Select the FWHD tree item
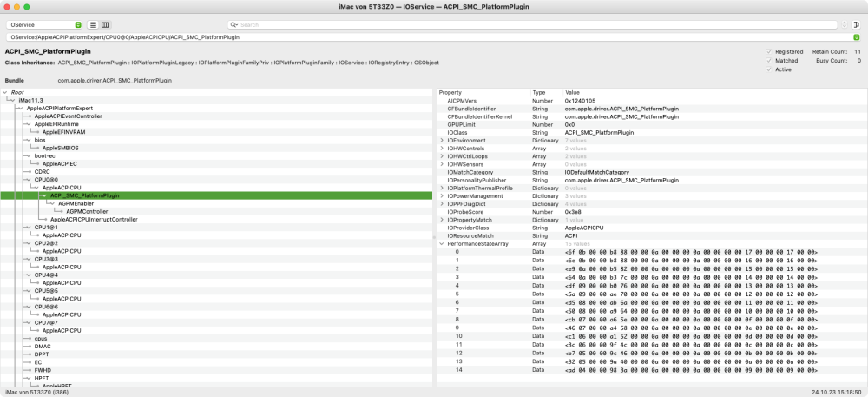The width and height of the screenshot is (868, 397). pos(43,370)
